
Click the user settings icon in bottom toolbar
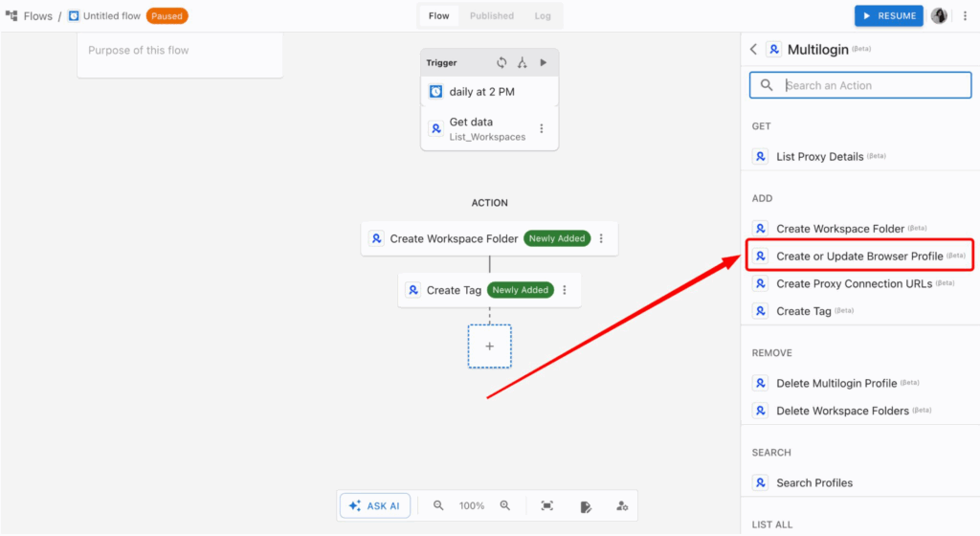coord(622,506)
